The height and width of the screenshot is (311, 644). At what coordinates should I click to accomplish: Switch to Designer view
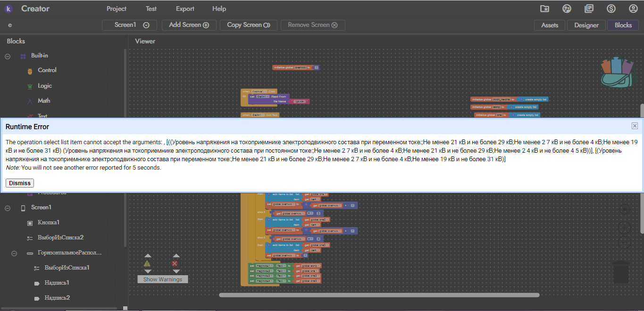click(x=586, y=25)
